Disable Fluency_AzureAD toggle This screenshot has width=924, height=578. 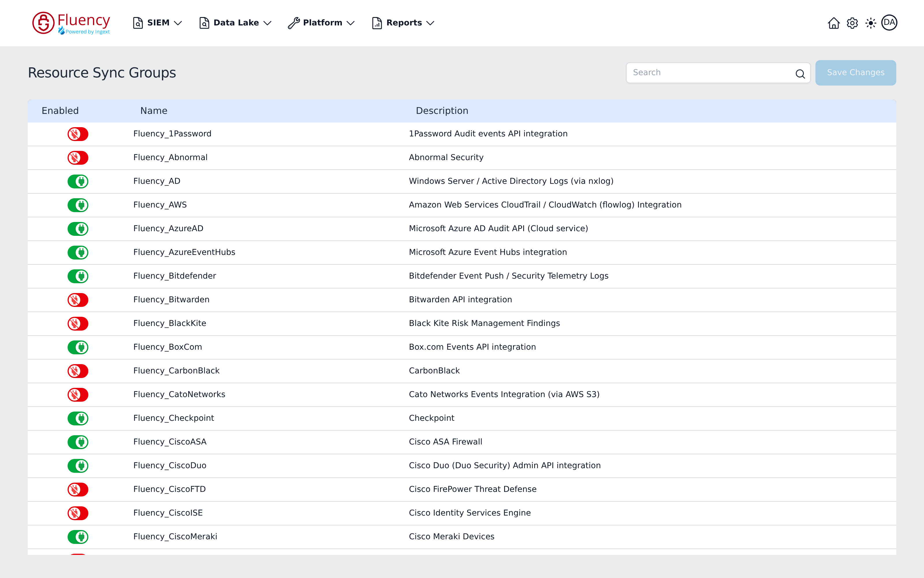[78, 229]
